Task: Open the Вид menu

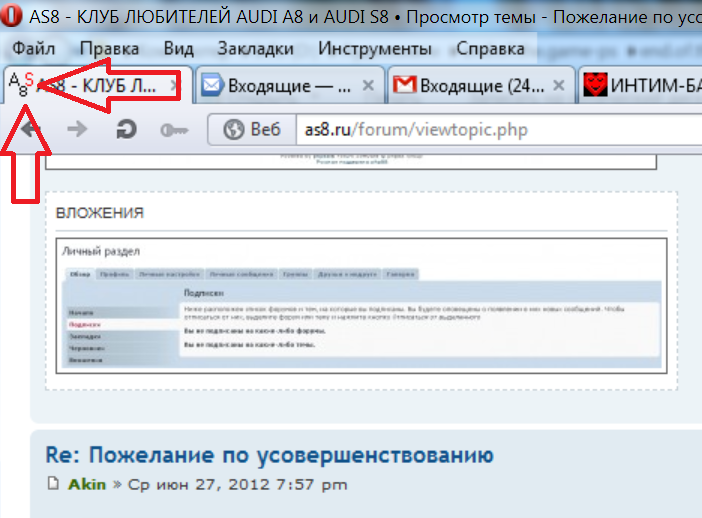Action: (x=178, y=49)
